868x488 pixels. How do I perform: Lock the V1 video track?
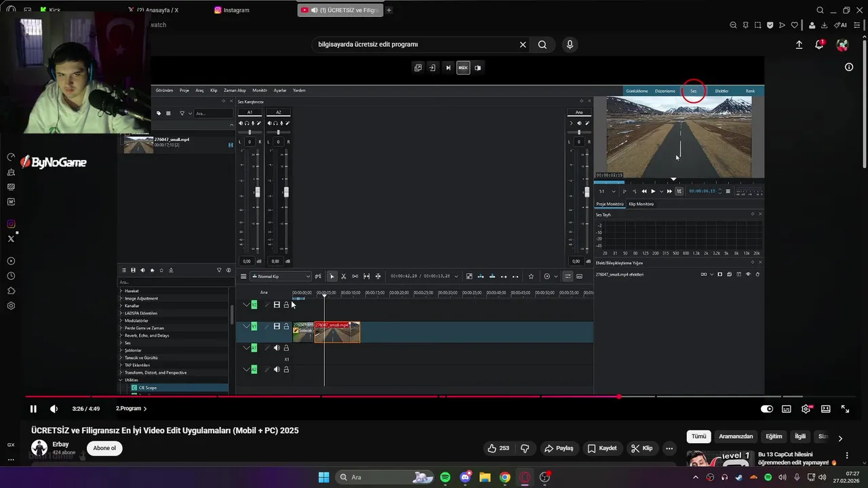286,327
